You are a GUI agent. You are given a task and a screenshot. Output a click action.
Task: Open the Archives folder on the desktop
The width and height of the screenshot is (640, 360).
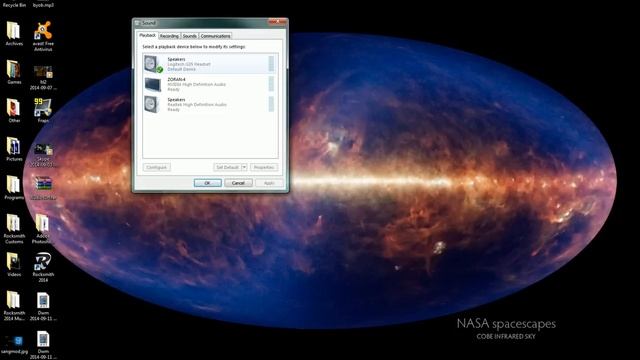click(x=14, y=31)
